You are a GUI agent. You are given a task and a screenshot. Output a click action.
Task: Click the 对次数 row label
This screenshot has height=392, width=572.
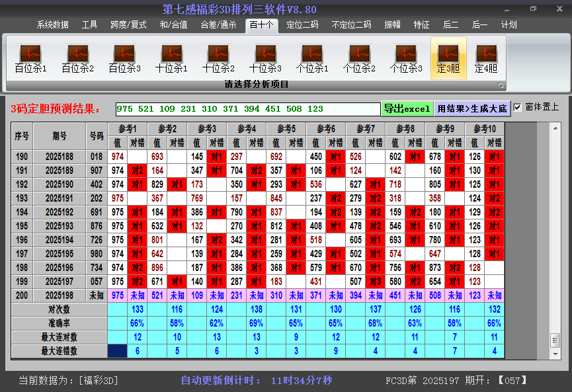coord(59,309)
